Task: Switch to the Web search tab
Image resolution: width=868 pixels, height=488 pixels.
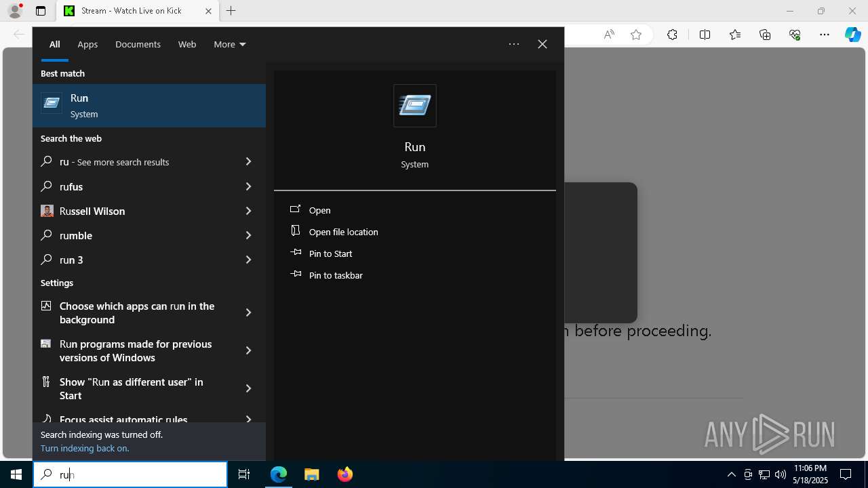Action: pyautogui.click(x=187, y=44)
